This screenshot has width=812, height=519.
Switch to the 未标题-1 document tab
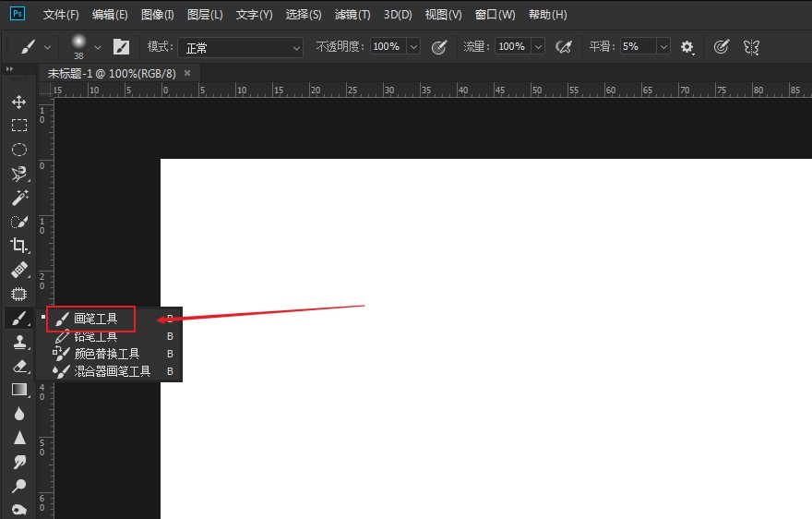coord(112,74)
